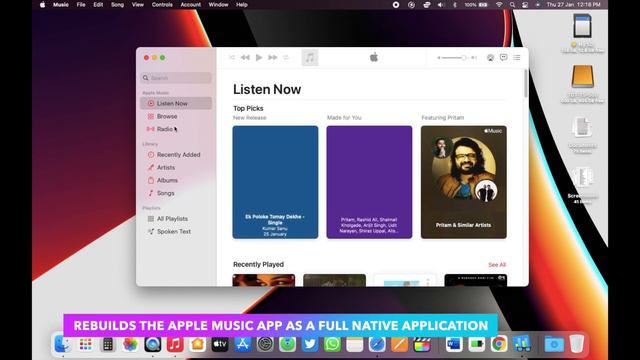Open Google Chrome from the Dock
This screenshot has width=640, height=360.
499,344
